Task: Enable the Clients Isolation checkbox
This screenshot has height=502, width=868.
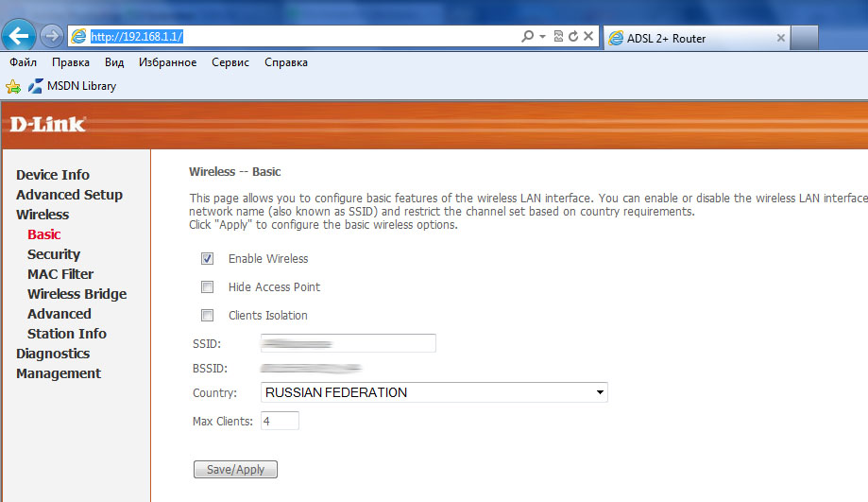Action: [x=207, y=315]
